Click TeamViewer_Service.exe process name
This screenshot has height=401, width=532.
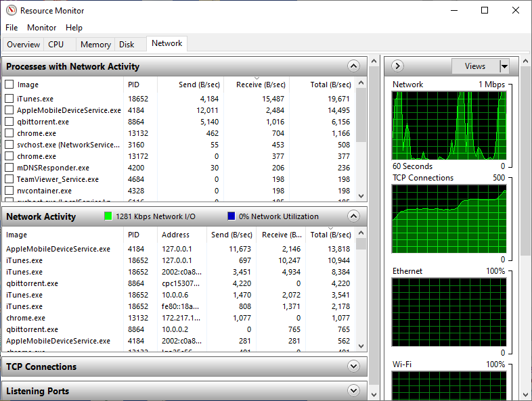pyautogui.click(x=58, y=179)
